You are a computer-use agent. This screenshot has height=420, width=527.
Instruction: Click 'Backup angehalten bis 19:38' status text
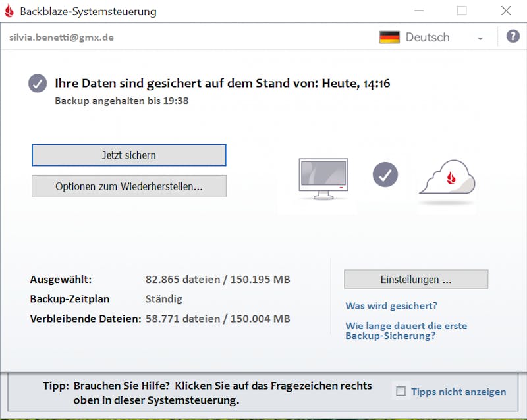click(x=122, y=101)
